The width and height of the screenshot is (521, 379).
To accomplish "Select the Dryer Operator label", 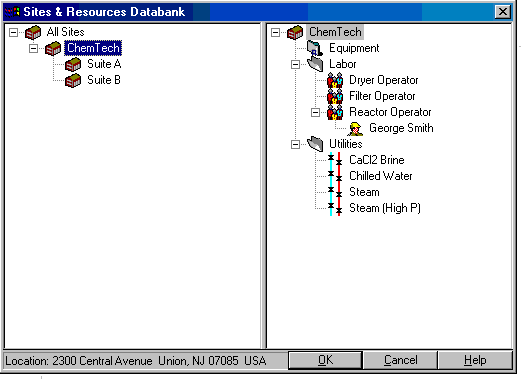I will pyautogui.click(x=383, y=80).
